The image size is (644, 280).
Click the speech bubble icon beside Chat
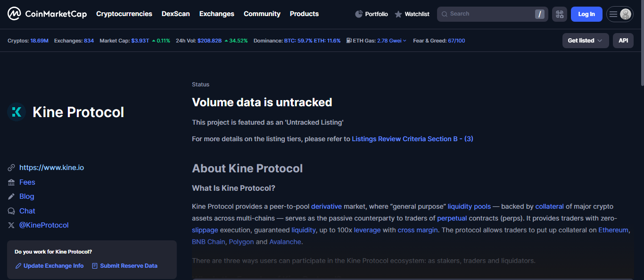tap(11, 211)
